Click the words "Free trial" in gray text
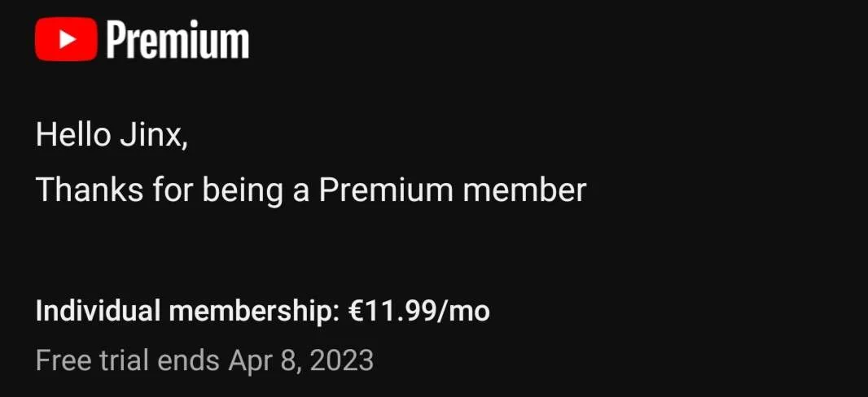This screenshot has height=397, width=868. click(93, 360)
